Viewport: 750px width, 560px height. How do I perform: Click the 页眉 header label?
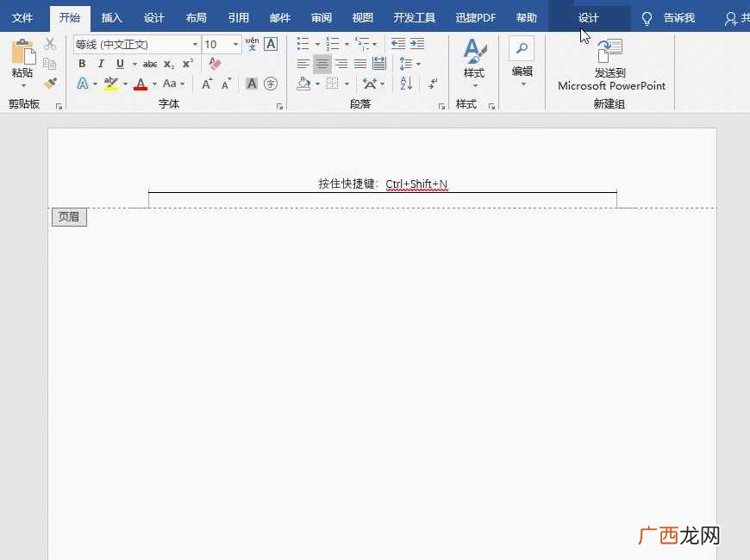coord(69,216)
